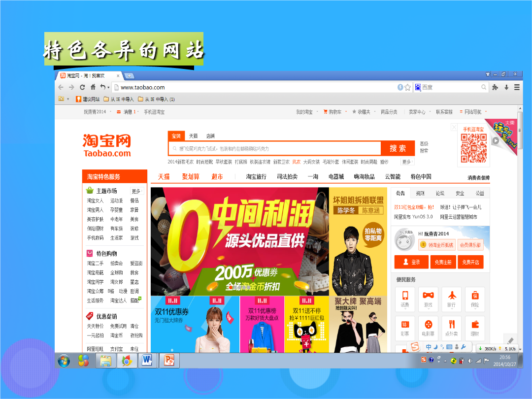This screenshot has width=532, height=399.
Task: Open 聚划算 in the navigation bar
Action: click(x=191, y=177)
